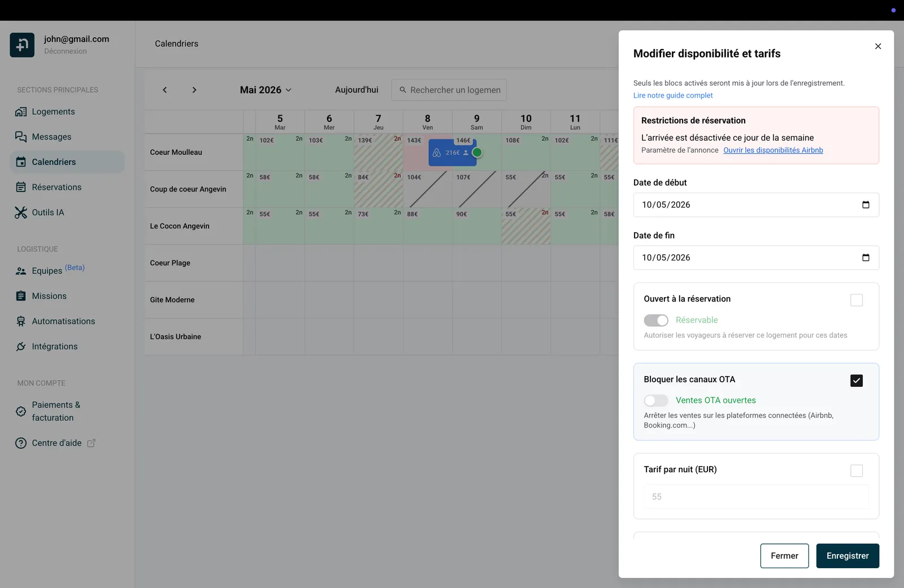Viewport: 904px width, 588px height.
Task: Click the Outils IA tools icon
Action: pos(21,212)
